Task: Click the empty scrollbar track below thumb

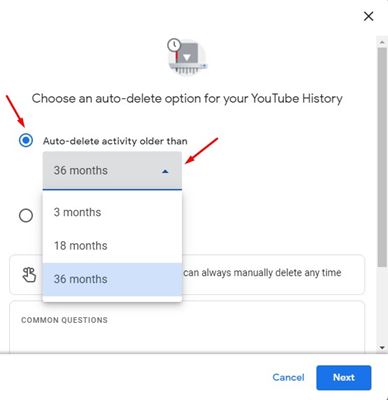Action: click(x=382, y=305)
